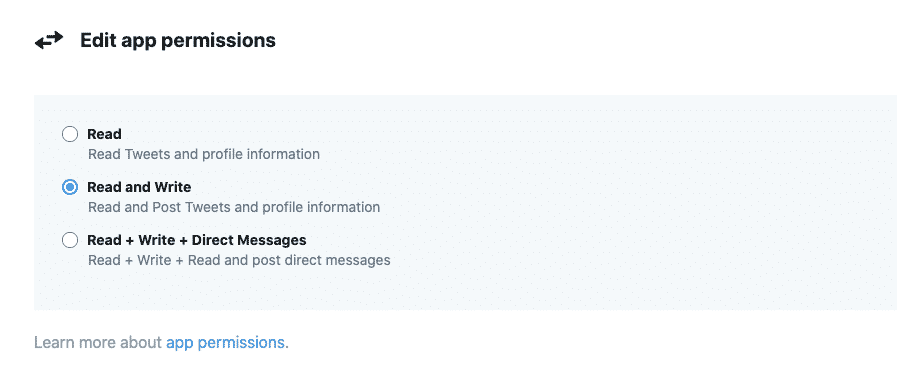Click the 'Learn more about' text

pos(97,342)
